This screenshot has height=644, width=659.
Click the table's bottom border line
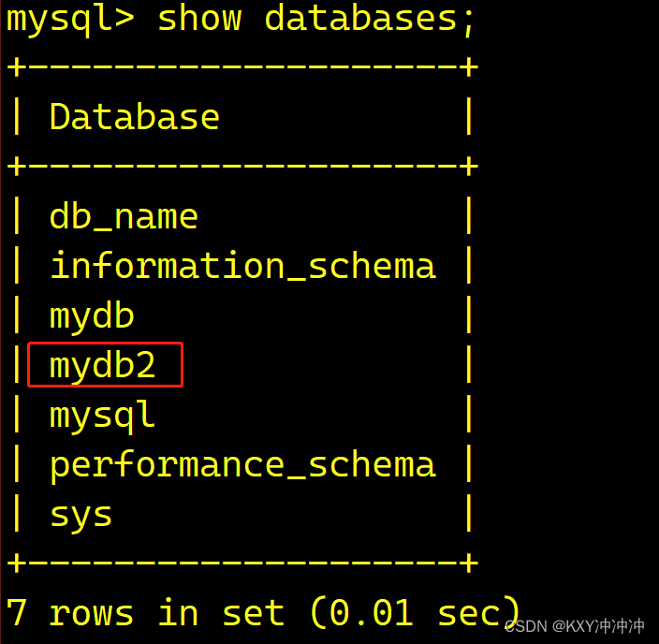pyautogui.click(x=242, y=563)
